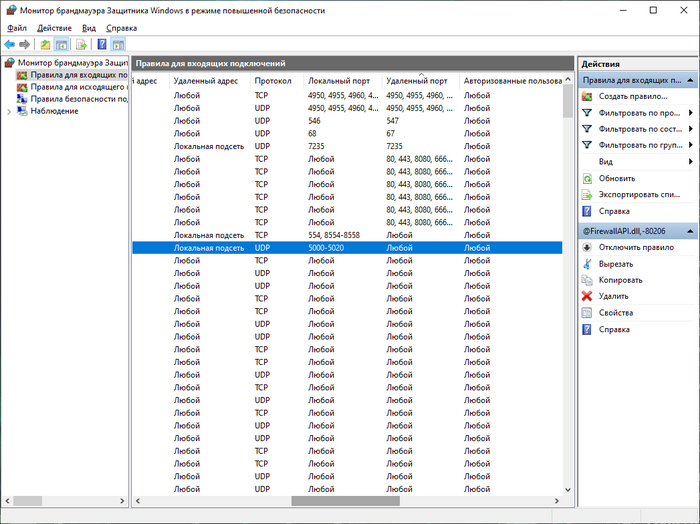Expand the Наблюдение tree node
This screenshot has height=524, width=700.
click(9, 112)
